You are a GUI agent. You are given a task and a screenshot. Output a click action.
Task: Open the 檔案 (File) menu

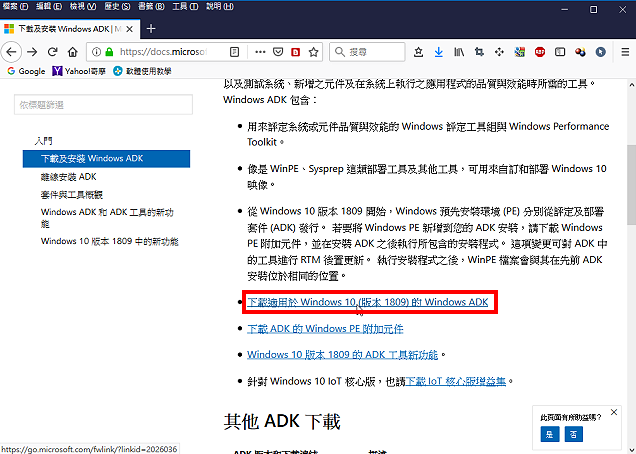click(x=15, y=6)
